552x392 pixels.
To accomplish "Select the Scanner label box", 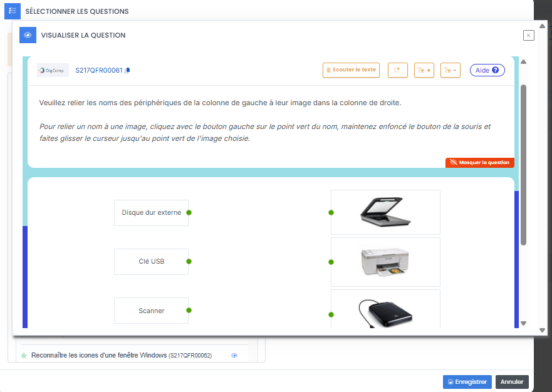I will coord(151,311).
